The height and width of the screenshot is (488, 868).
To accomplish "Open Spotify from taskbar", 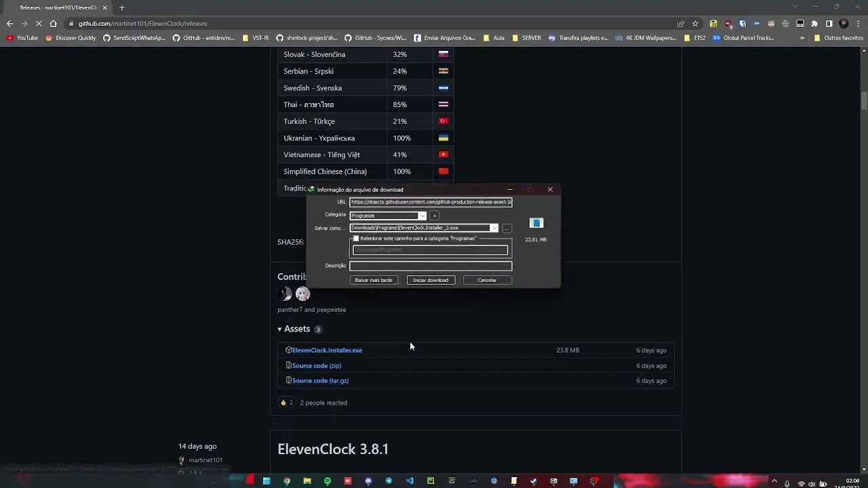I will [x=328, y=481].
